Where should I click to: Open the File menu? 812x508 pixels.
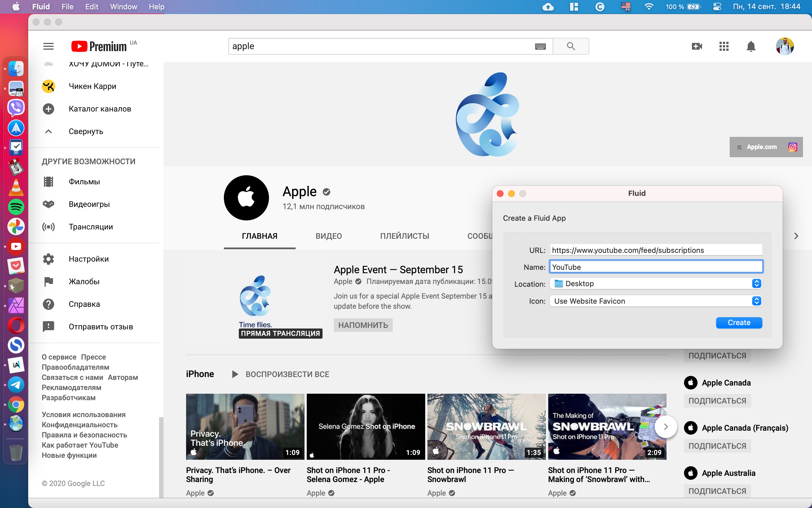67,7
